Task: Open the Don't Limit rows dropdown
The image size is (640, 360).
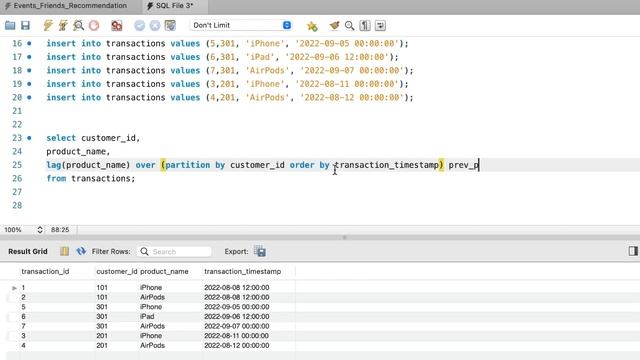Action: click(x=241, y=25)
